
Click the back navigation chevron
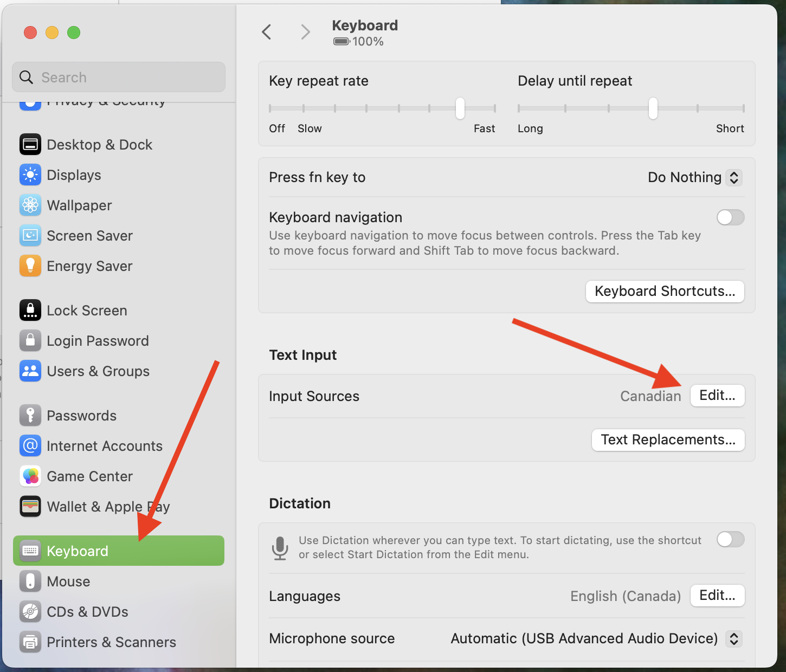266,31
